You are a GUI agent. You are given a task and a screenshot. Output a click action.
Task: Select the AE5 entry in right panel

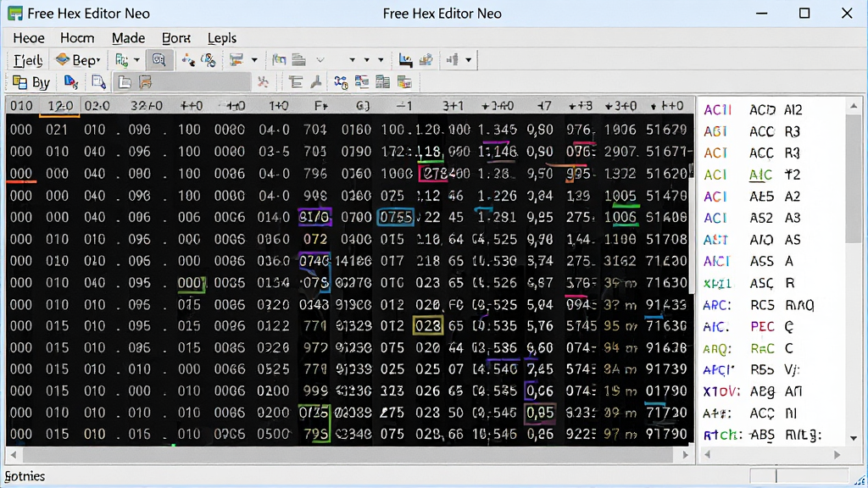[761, 197]
